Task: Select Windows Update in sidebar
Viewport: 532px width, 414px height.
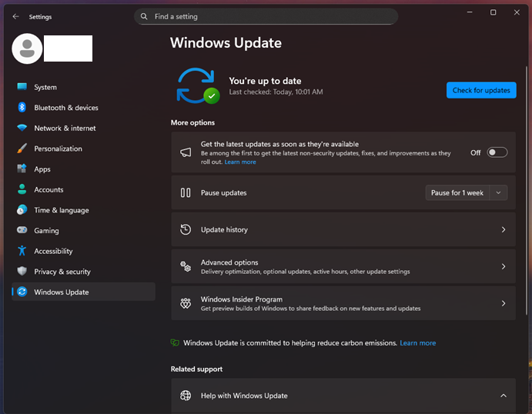Action: tap(83, 292)
